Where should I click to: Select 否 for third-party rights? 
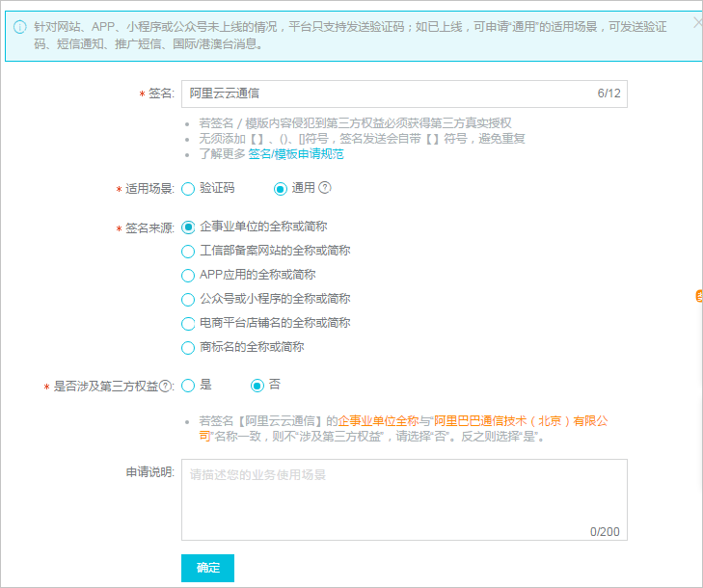click(257, 385)
